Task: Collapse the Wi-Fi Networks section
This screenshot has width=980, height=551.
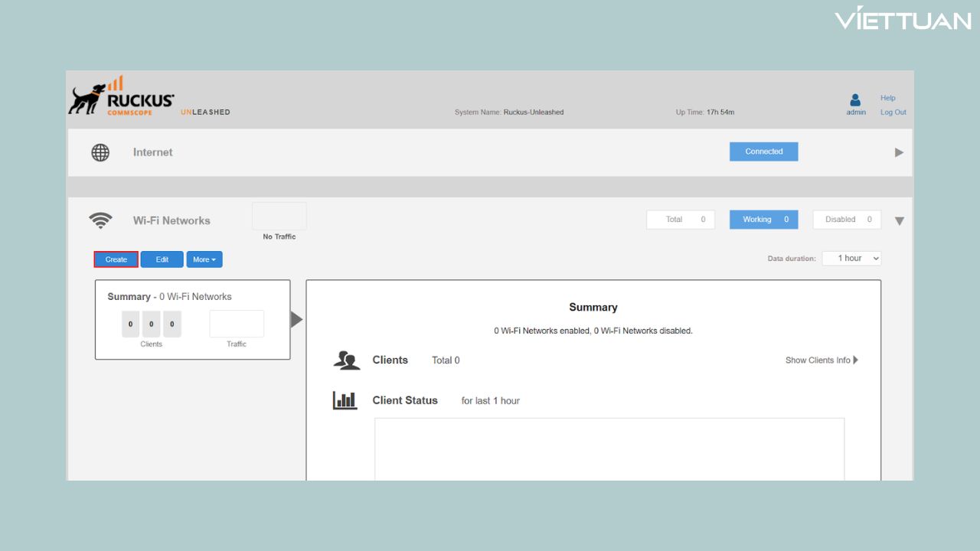Action: 899,221
